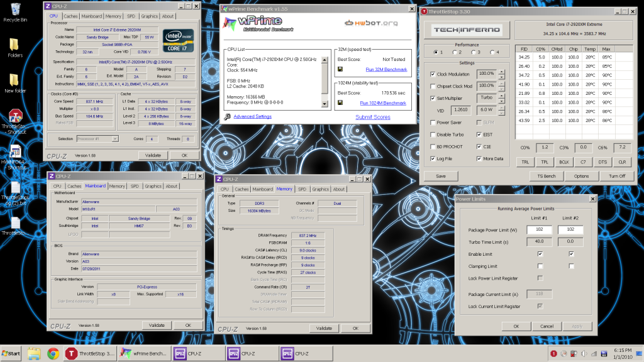Click the Intel Core i7 logo in CPU-Z
The height and width of the screenshot is (362, 644).
pyautogui.click(x=178, y=41)
